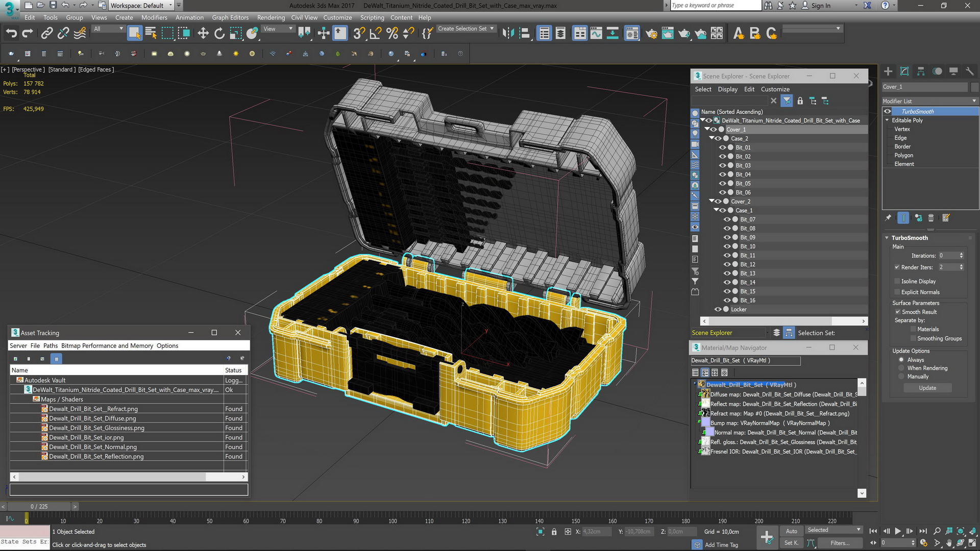
Task: Open Scene Explorer Display menu
Action: pos(727,89)
